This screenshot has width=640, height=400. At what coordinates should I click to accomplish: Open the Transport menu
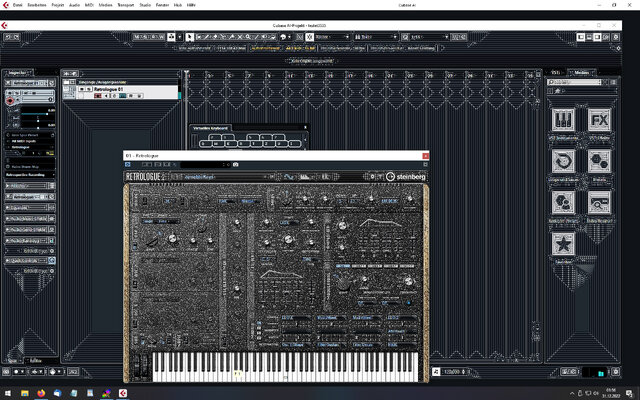point(126,5)
